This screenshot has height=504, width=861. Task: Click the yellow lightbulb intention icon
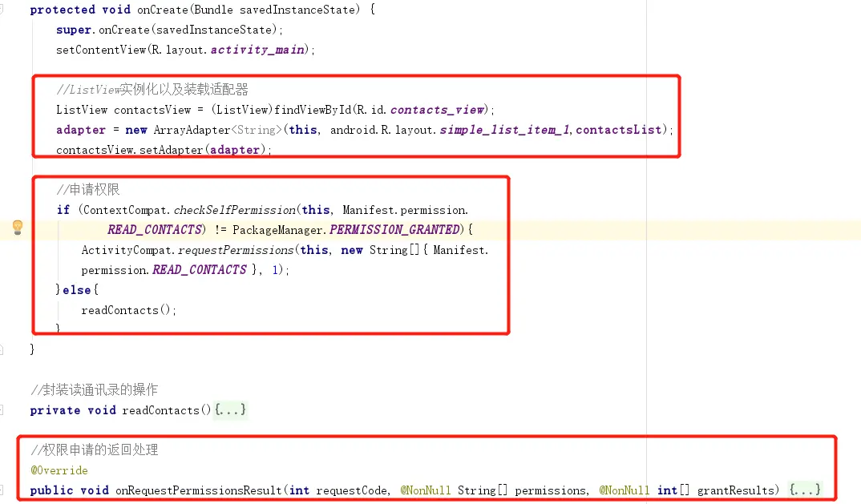coord(18,228)
